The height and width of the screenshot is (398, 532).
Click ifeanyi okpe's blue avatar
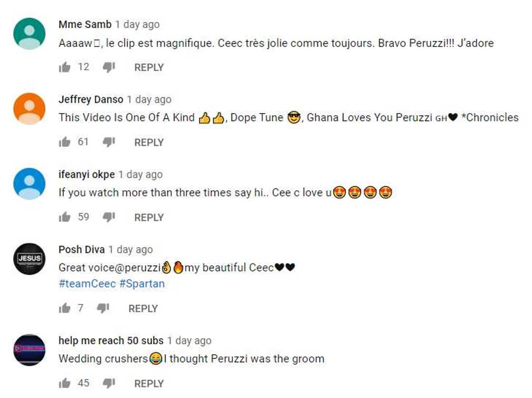click(x=29, y=184)
